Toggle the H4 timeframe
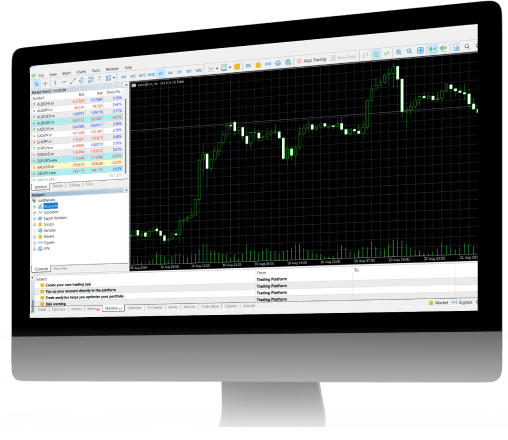 pos(170,73)
